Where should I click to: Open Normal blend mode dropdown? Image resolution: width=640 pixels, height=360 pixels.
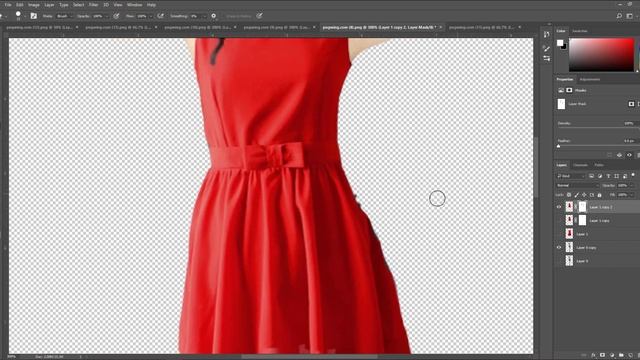[x=577, y=185]
